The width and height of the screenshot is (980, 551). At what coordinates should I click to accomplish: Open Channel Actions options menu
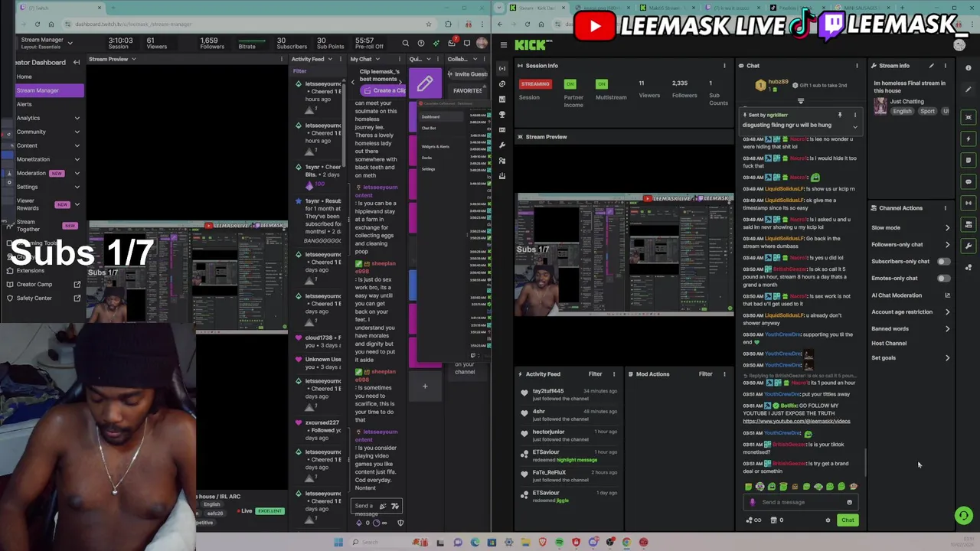tap(945, 208)
